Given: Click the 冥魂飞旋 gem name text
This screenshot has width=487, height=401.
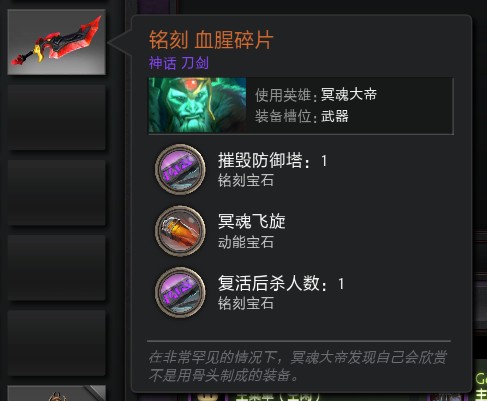Looking at the screenshot, I should pyautogui.click(x=252, y=221).
